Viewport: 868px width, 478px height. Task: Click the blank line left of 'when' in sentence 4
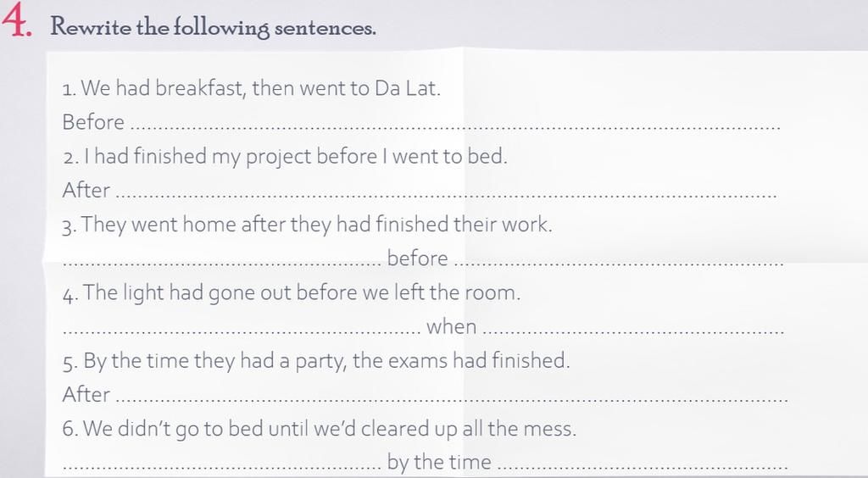[x=242, y=332]
